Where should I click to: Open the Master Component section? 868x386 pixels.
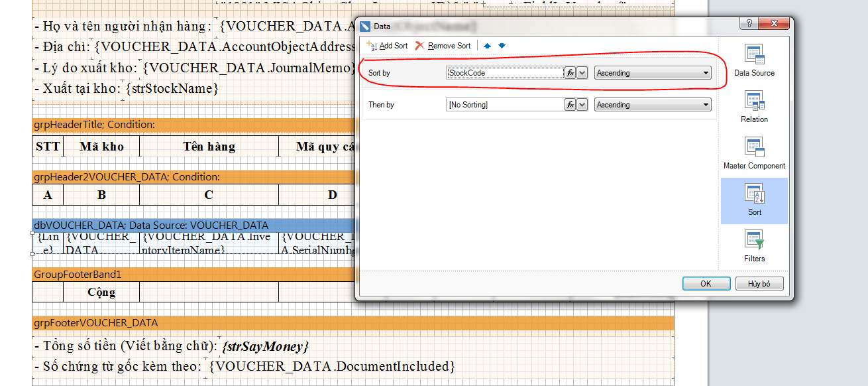tap(754, 154)
